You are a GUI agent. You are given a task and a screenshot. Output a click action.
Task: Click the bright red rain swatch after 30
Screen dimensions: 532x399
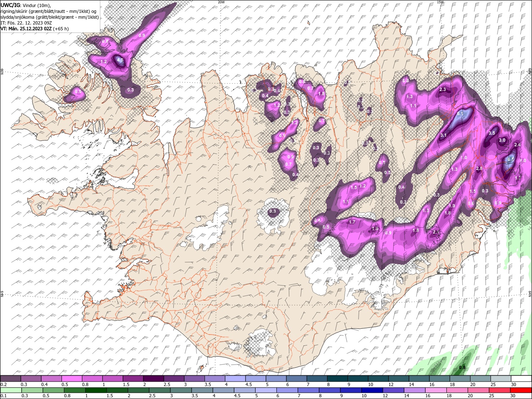pyautogui.click(x=520, y=390)
